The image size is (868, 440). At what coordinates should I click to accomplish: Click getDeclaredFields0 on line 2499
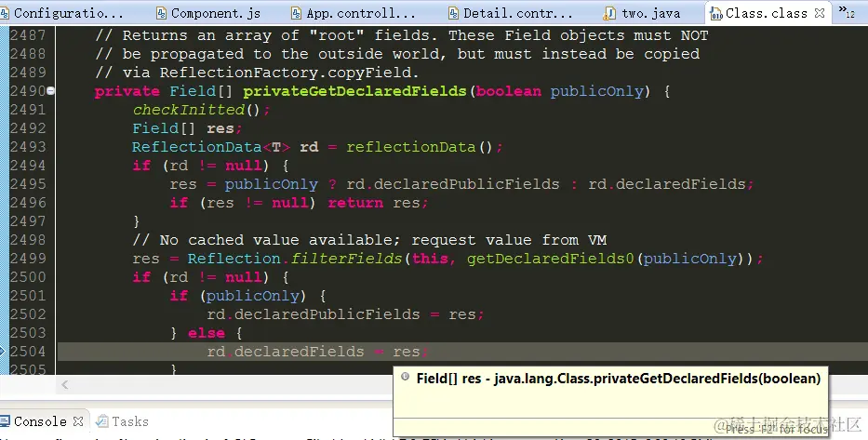pyautogui.click(x=550, y=259)
